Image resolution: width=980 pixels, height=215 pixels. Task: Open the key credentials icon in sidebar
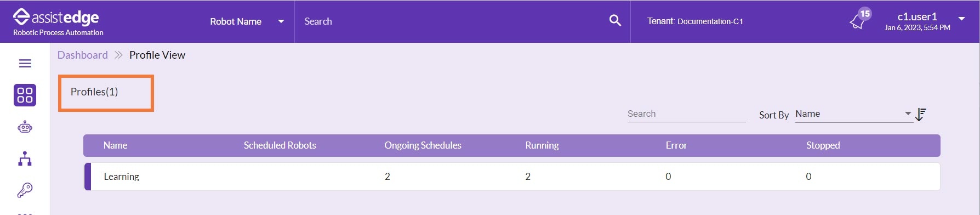25,190
